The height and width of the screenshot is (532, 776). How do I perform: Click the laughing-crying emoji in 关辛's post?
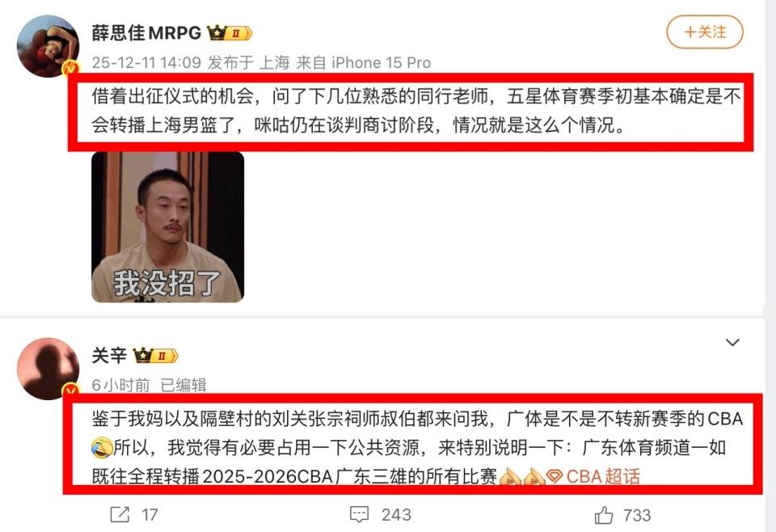pyautogui.click(x=102, y=447)
